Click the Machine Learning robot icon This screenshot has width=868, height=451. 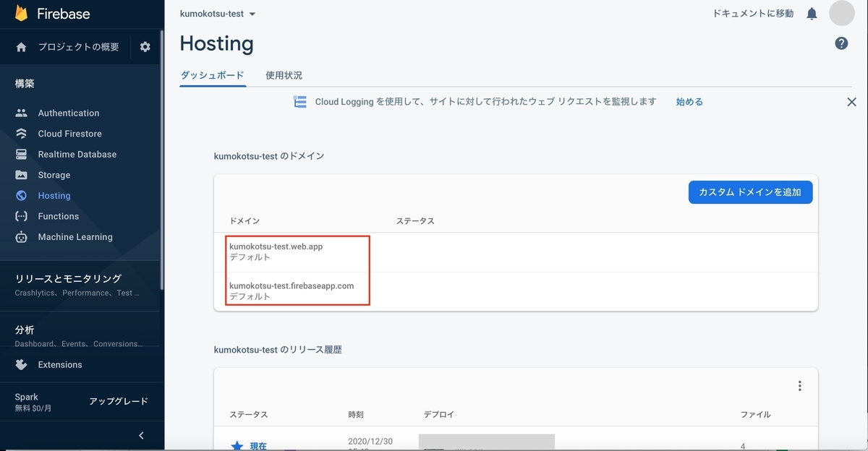[x=21, y=237]
